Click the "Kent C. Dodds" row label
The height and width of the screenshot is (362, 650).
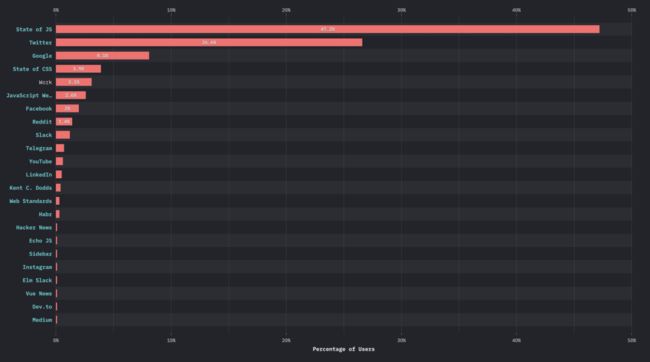pyautogui.click(x=31, y=188)
